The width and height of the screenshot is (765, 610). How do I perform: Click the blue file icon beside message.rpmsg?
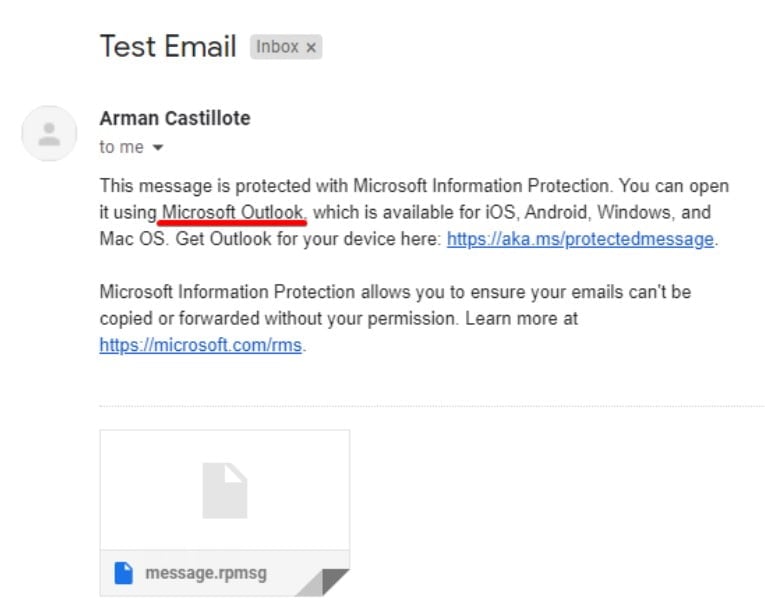click(x=123, y=573)
